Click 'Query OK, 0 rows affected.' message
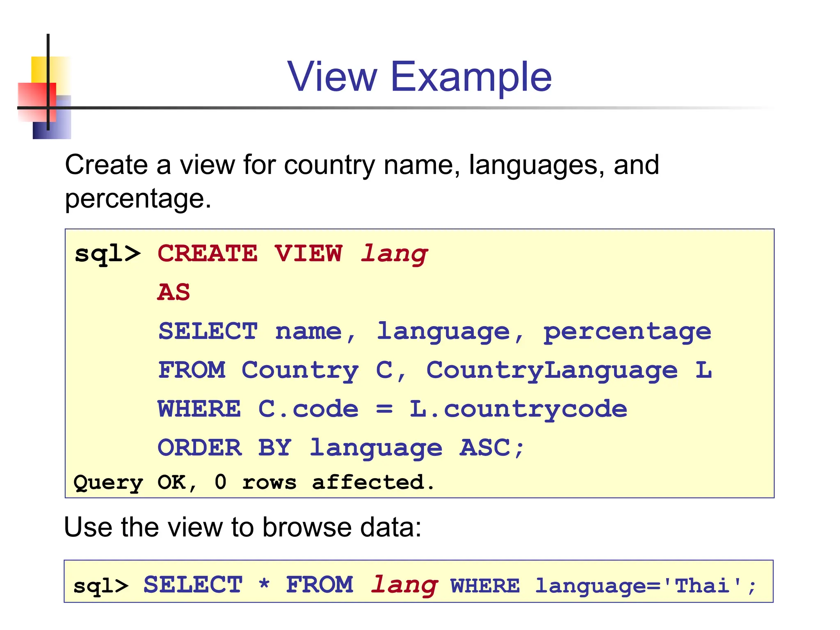 (253, 482)
